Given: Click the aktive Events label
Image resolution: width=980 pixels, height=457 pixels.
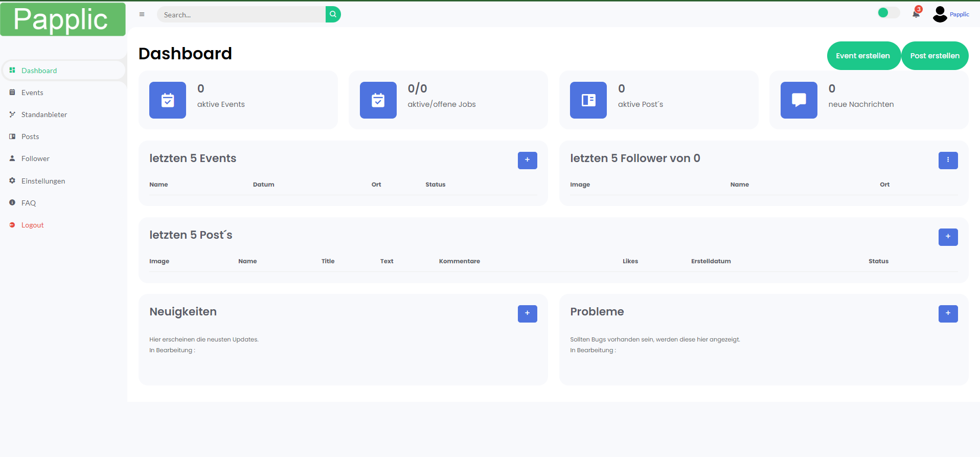Looking at the screenshot, I should pyautogui.click(x=221, y=104).
